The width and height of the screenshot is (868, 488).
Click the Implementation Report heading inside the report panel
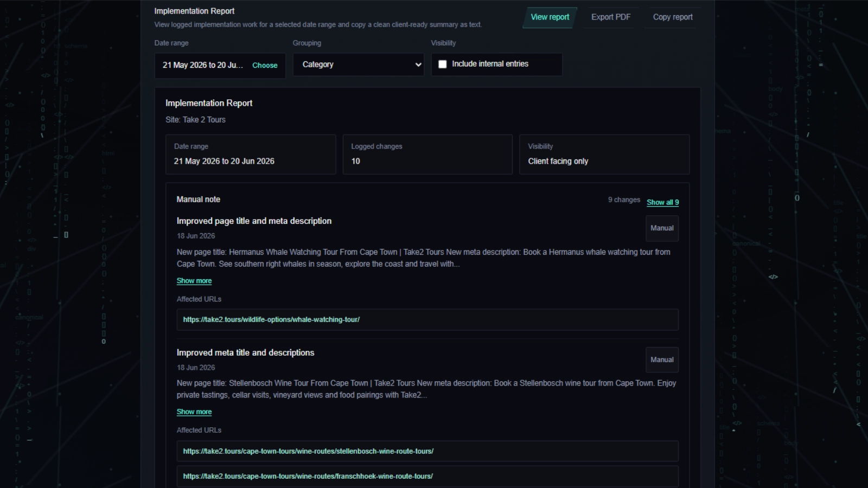tap(209, 103)
